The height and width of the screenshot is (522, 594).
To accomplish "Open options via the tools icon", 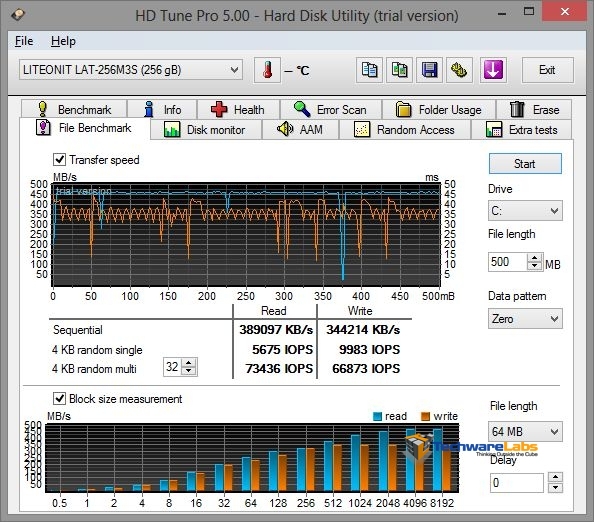I will (x=459, y=70).
